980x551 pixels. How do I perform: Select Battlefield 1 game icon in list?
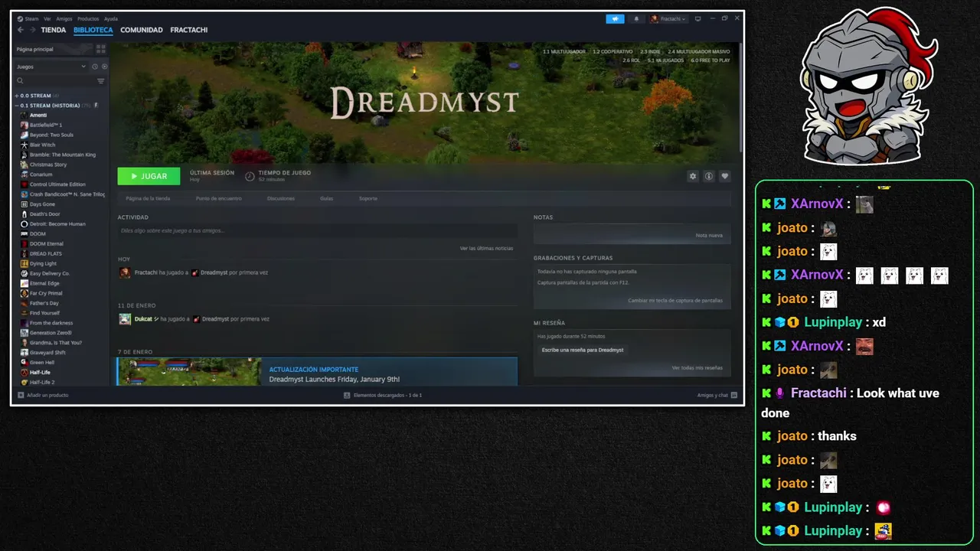click(x=24, y=125)
